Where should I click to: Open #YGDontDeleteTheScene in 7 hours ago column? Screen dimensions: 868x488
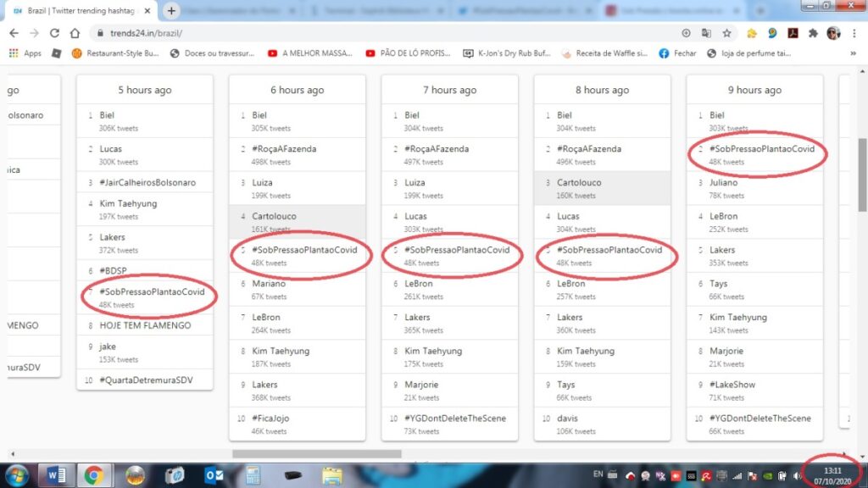[455, 419]
